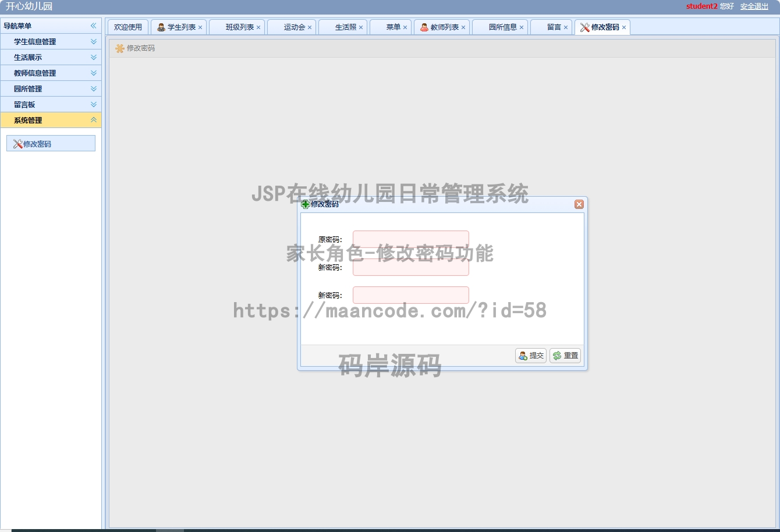780x532 pixels.
Task: Close the 生活照 tab
Action: [361, 27]
